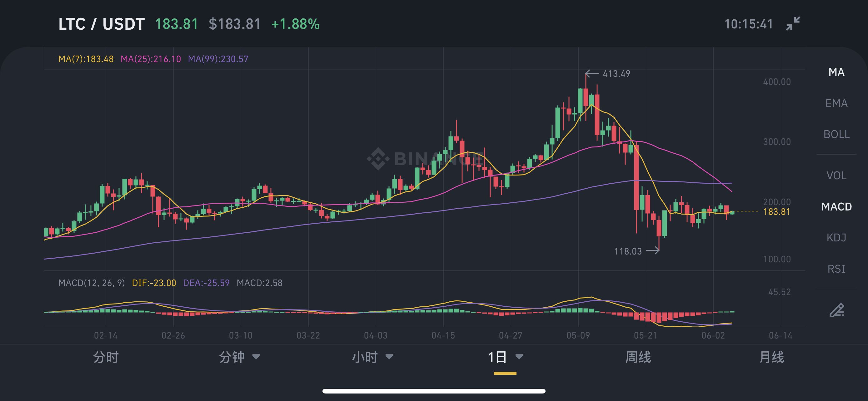Select the MACD sub-indicator

pyautogui.click(x=836, y=206)
